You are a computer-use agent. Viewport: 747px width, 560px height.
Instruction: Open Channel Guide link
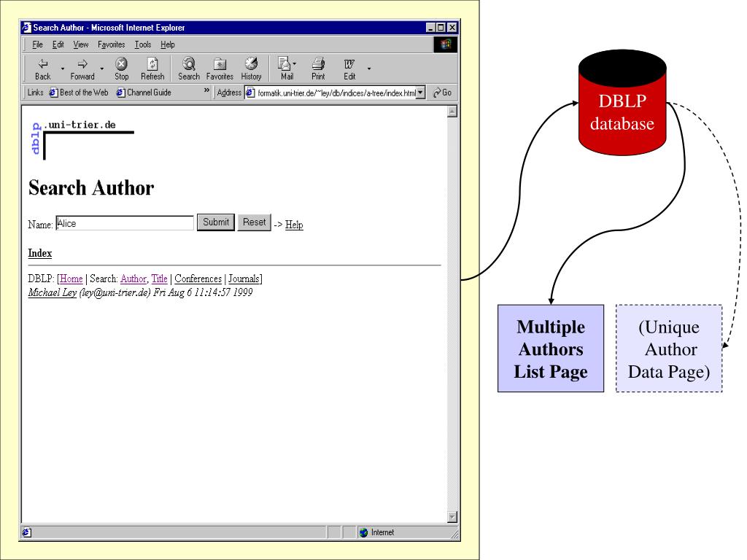coord(144,93)
